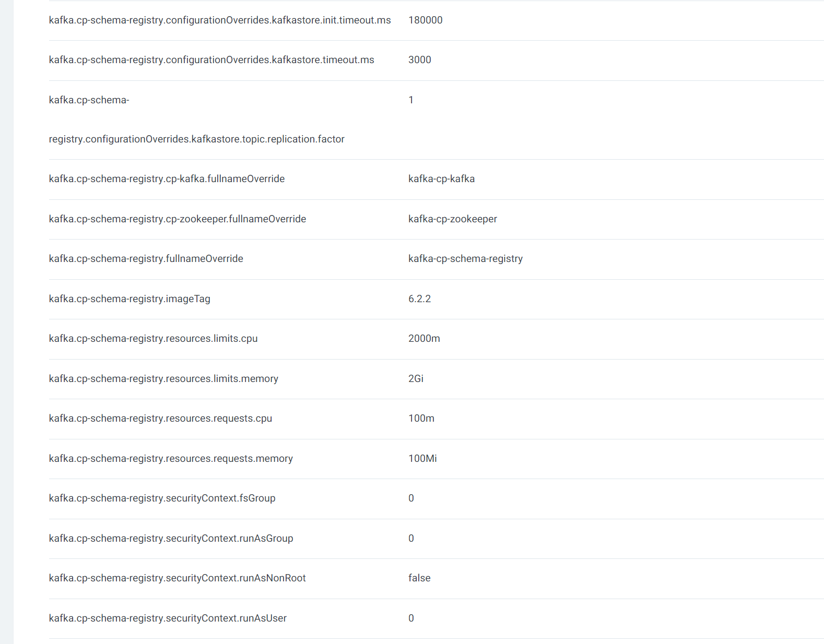Click the runAsNonRoot value false
The image size is (824, 644).
(419, 578)
